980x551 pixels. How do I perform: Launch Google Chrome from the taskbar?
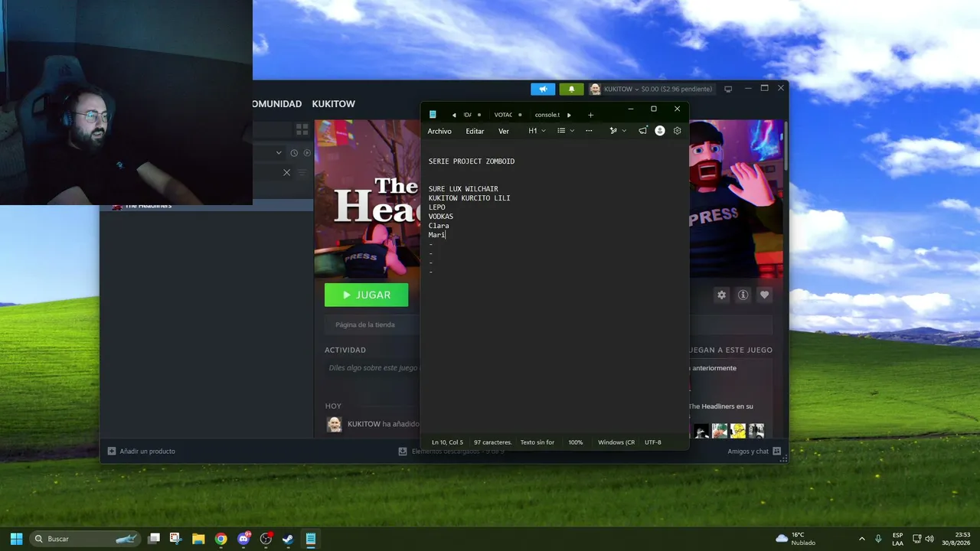(220, 539)
